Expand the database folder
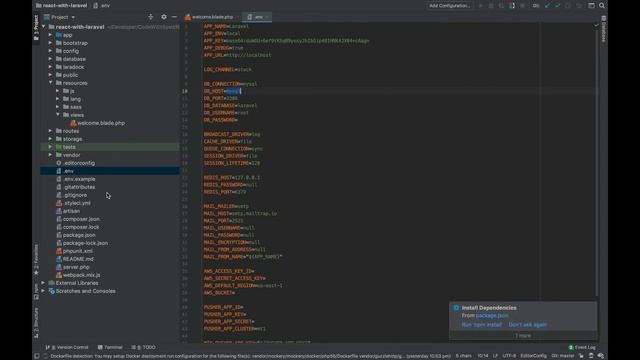Viewport: 640px width, 360px height. pyautogui.click(x=51, y=59)
